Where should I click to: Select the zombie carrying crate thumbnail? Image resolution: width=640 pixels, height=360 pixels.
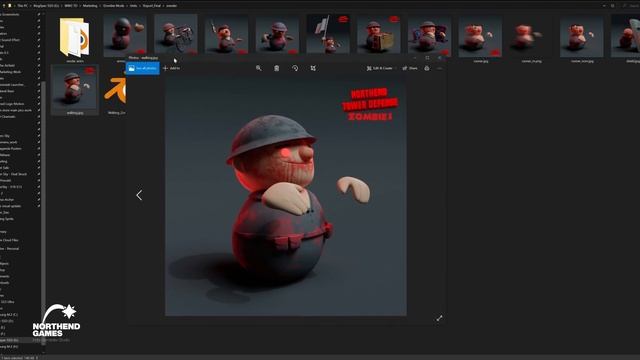coord(379,34)
